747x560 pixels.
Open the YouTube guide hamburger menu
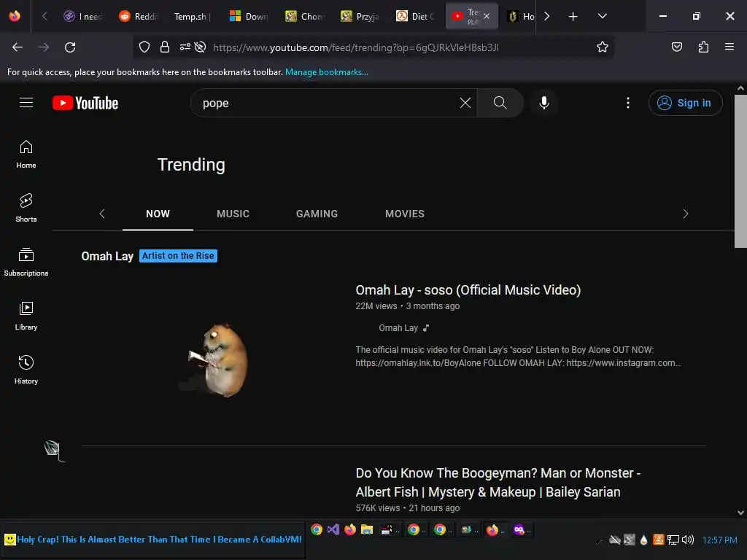coord(26,102)
